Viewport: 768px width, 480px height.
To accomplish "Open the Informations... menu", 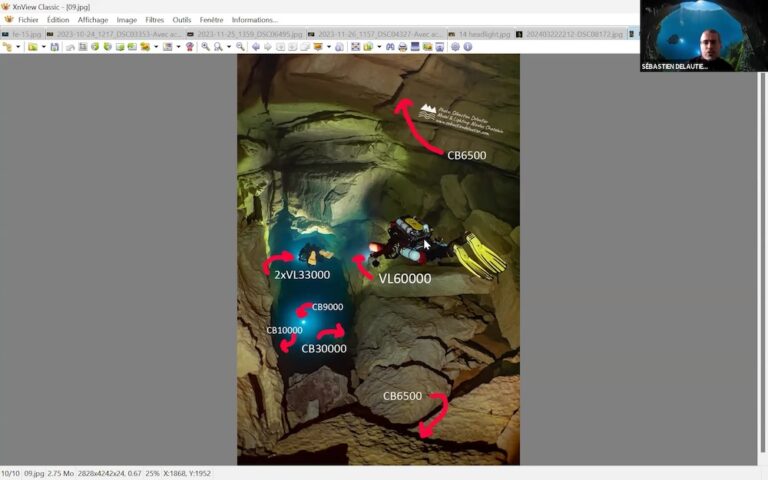I will tap(255, 20).
